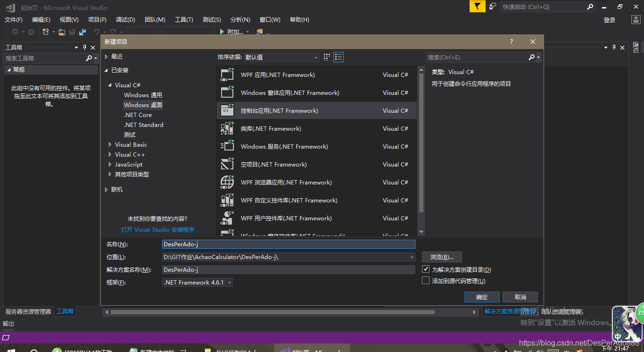
Task: Click the template list vertical scrollbar
Action: [421, 143]
